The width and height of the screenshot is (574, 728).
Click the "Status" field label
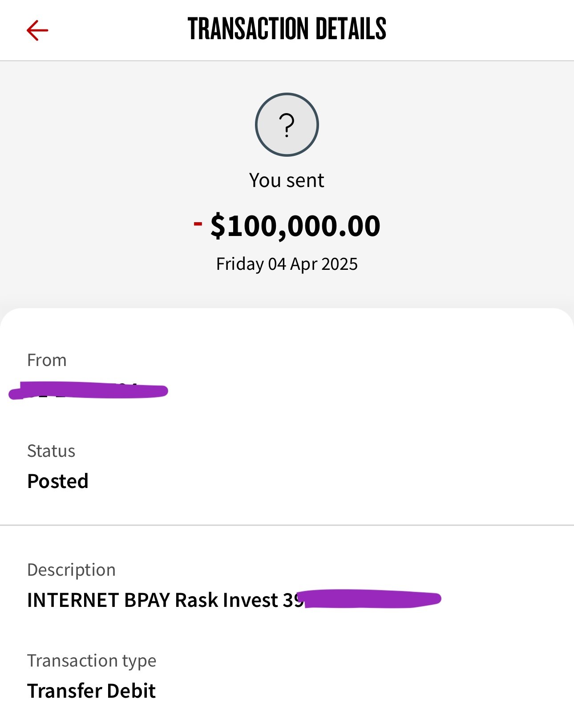51,451
